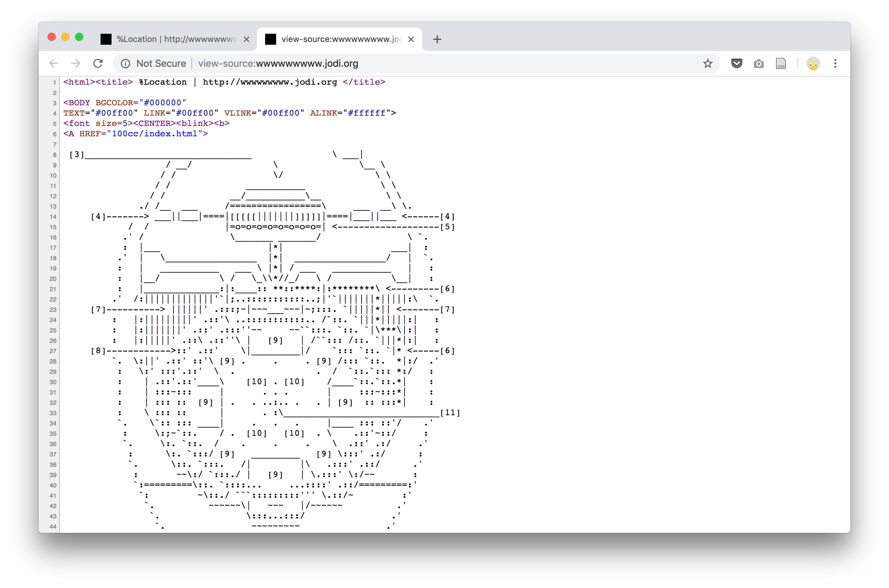
Task: Select the view-source:wwwwwwwww.jodi.org tab
Action: coord(339,39)
